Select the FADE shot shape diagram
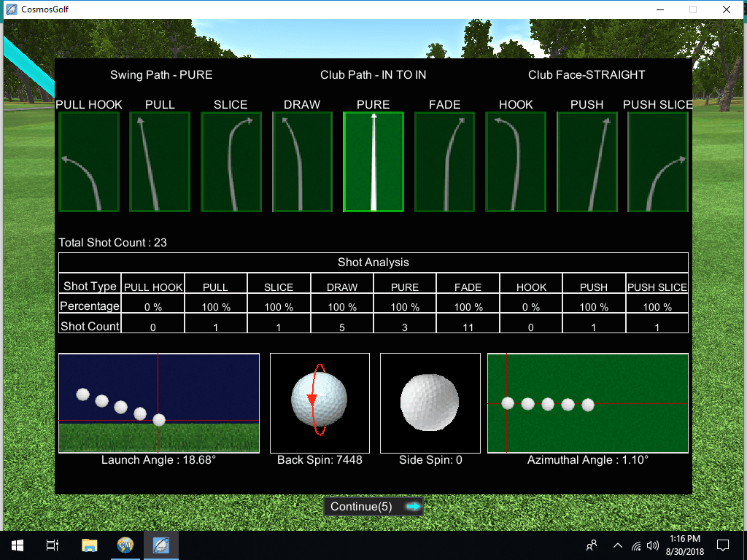This screenshot has height=560, width=747. click(444, 161)
